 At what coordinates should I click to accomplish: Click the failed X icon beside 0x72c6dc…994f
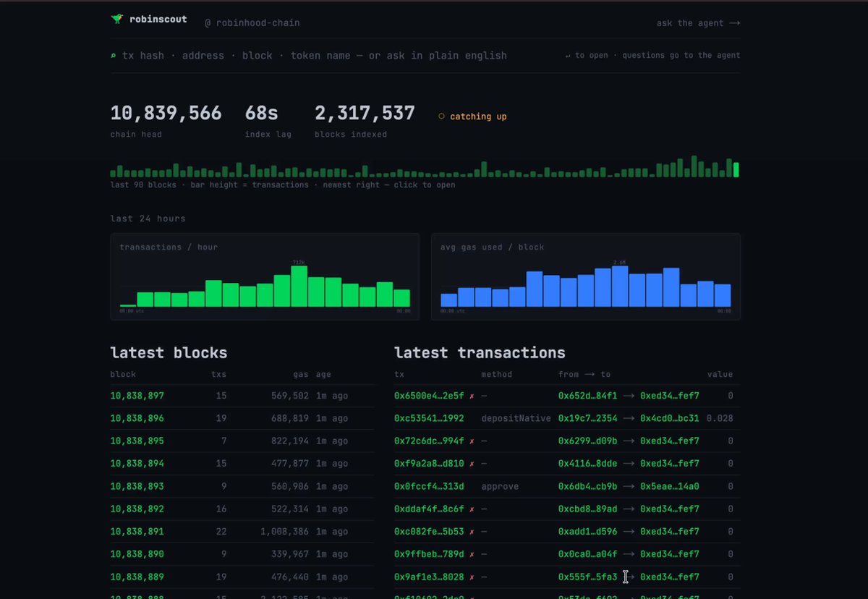pyautogui.click(x=472, y=441)
